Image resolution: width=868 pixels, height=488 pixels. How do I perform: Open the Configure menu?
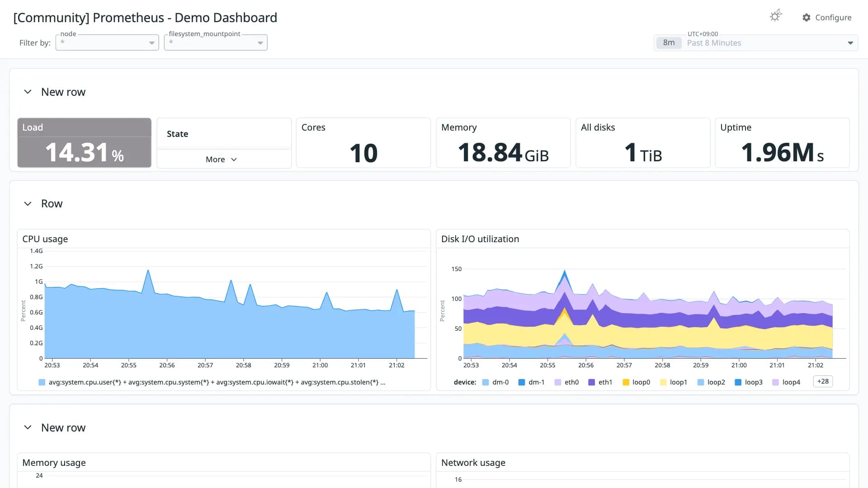pyautogui.click(x=827, y=17)
